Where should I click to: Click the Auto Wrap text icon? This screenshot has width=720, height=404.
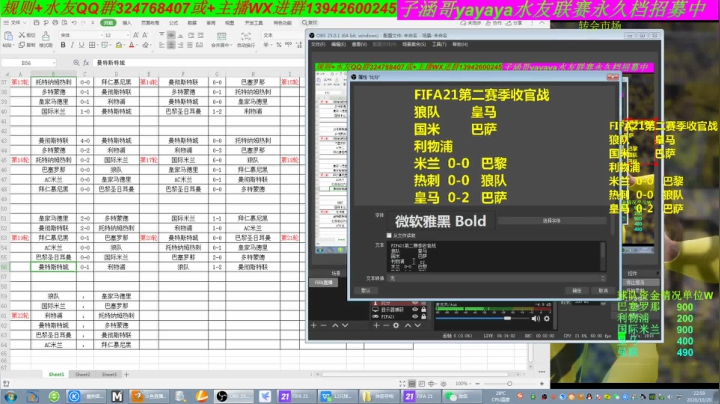tap(246, 37)
